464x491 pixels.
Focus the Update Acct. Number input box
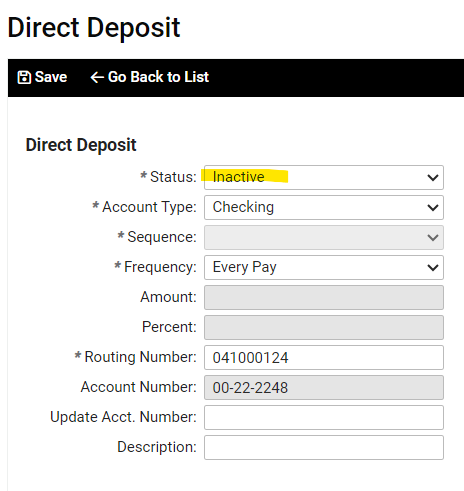tap(324, 417)
